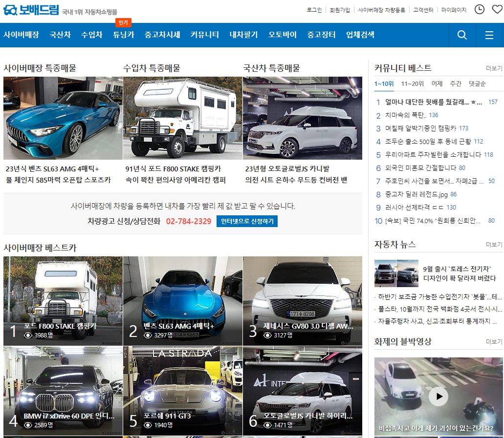Open best car 2 벤츠 SL63 AMG
Image resolution: width=504 pixels, height=438 pixels.
click(182, 301)
